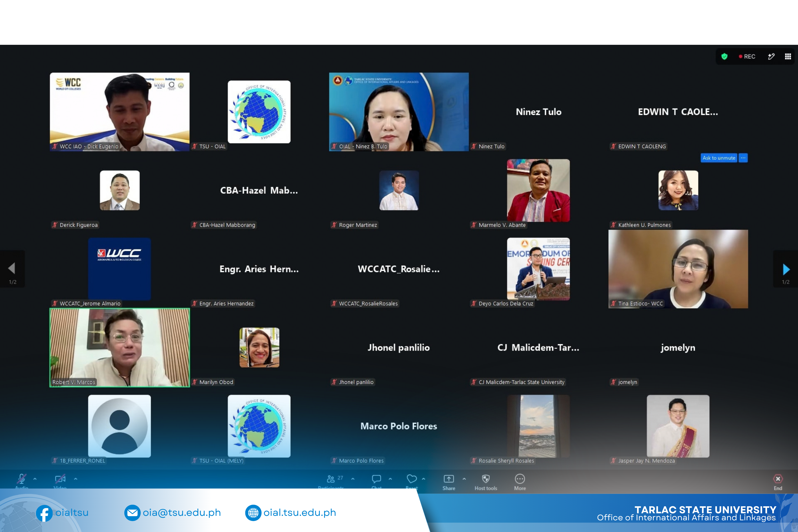This screenshot has height=532, width=798.
Task: Click the REC recording indicator
Action: tap(747, 56)
